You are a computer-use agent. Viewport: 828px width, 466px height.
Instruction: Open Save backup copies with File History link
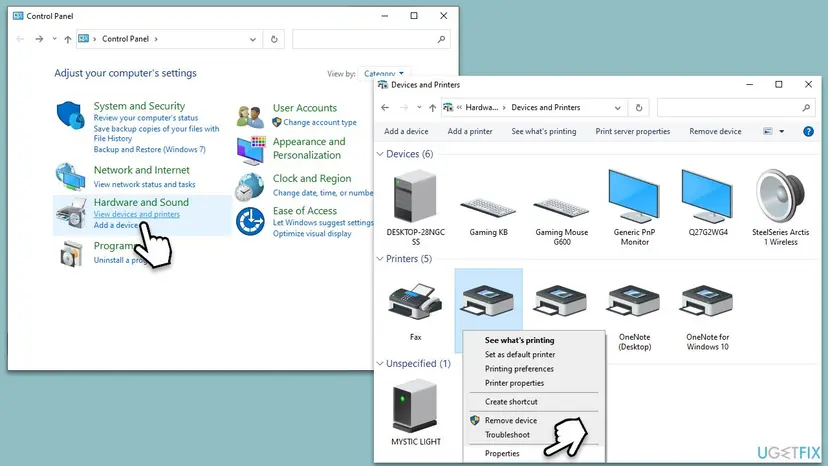156,134
